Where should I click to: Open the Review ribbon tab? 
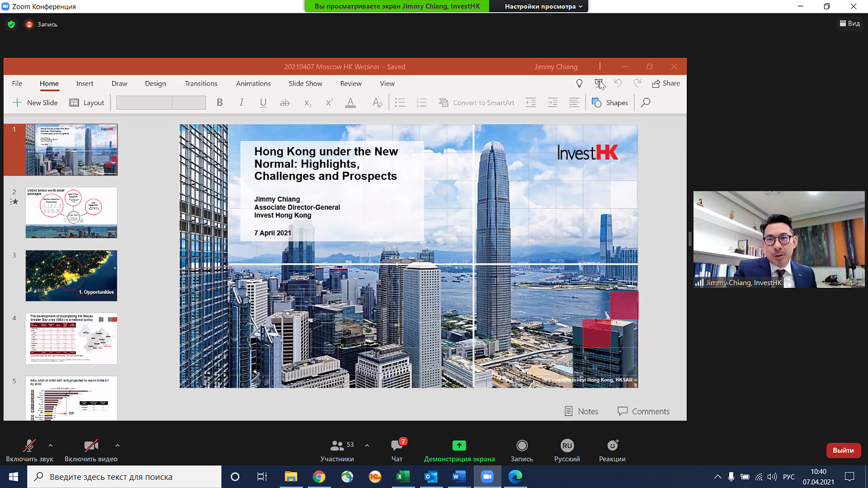click(x=351, y=83)
